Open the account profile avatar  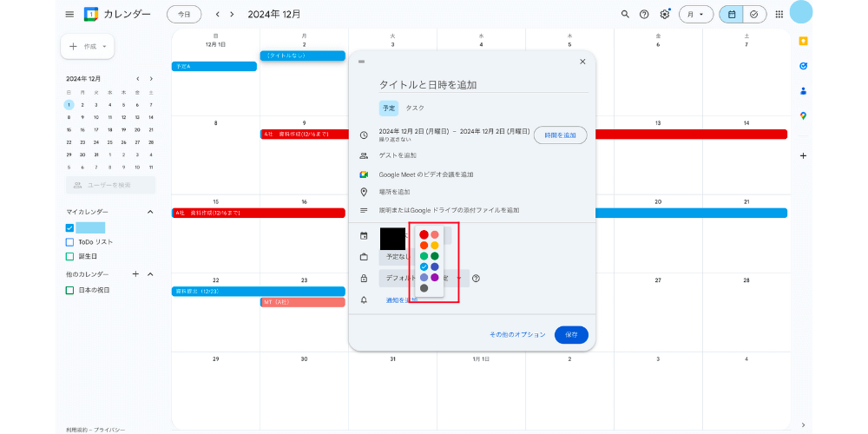pos(800,12)
